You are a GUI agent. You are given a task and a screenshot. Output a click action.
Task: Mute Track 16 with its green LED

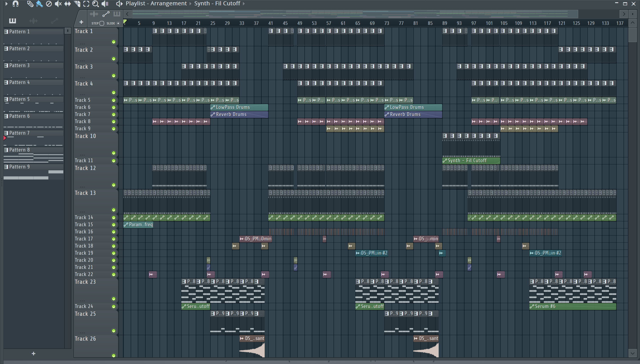(x=114, y=232)
